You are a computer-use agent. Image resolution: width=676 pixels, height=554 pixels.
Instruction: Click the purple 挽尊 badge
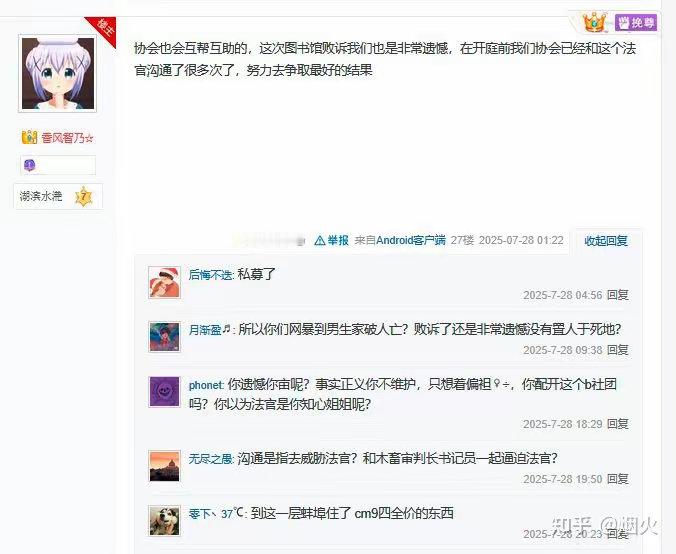[636, 22]
